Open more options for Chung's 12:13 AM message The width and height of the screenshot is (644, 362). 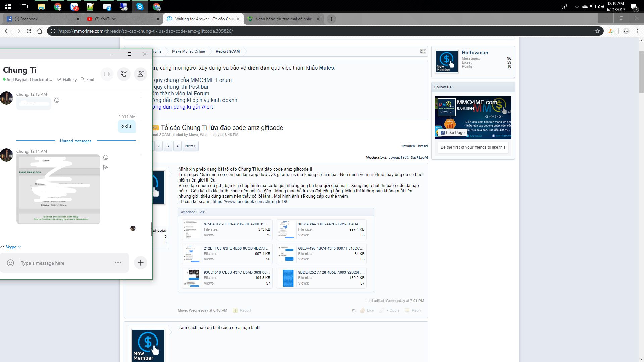click(x=141, y=95)
